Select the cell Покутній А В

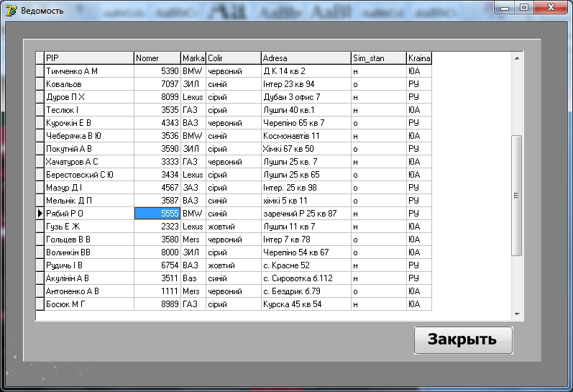point(89,149)
